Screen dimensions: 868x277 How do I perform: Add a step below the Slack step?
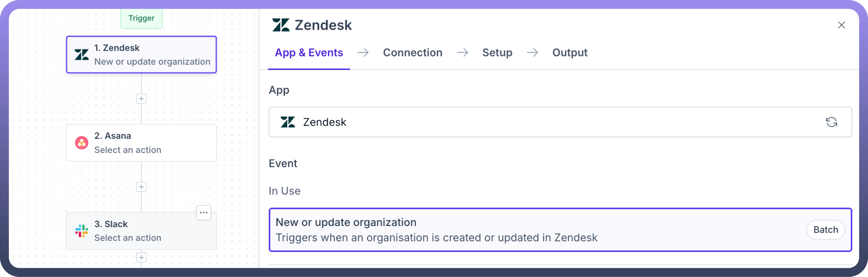click(141, 257)
